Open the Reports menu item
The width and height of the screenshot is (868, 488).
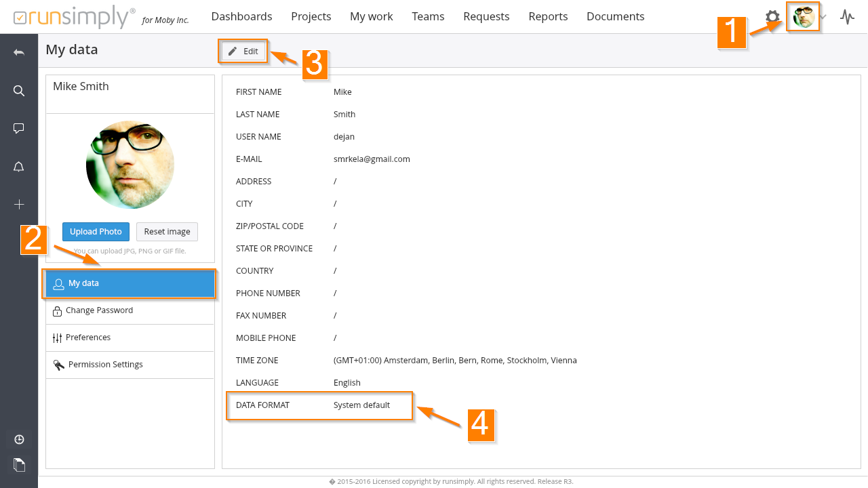coord(548,17)
